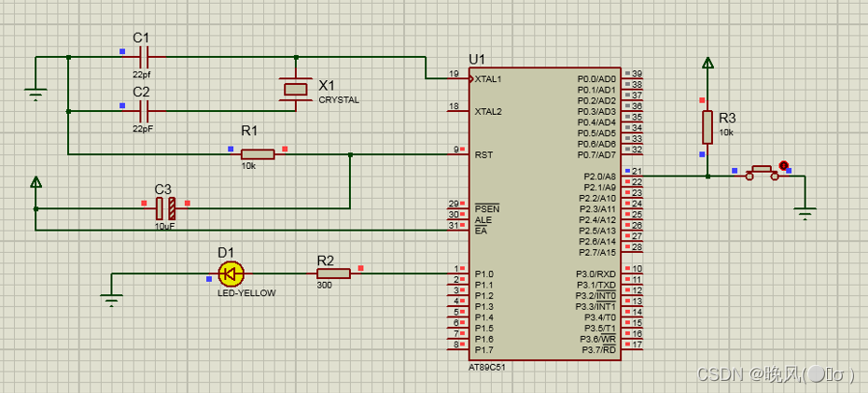The height and width of the screenshot is (393, 868).
Task: Click the P3.7/RD pin name
Action: coord(598,350)
